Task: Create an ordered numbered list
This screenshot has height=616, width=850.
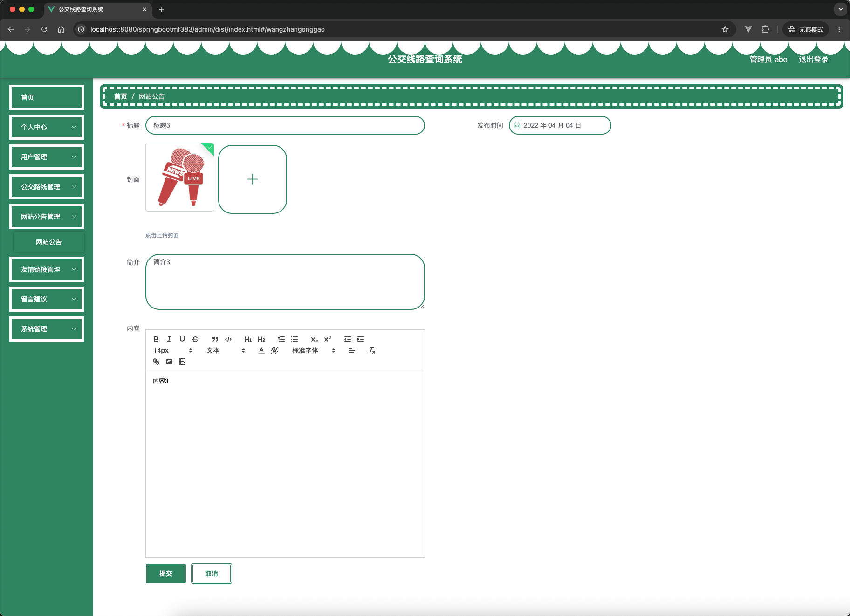Action: coord(281,339)
